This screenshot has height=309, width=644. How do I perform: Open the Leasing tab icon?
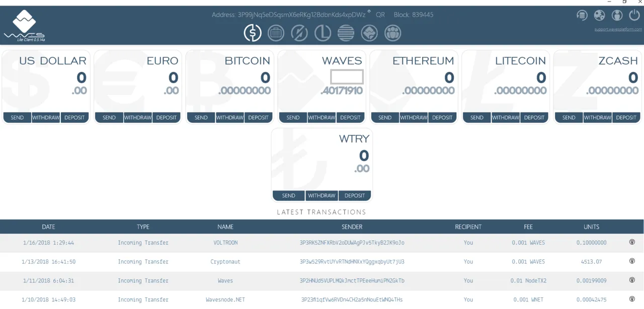tap(323, 33)
